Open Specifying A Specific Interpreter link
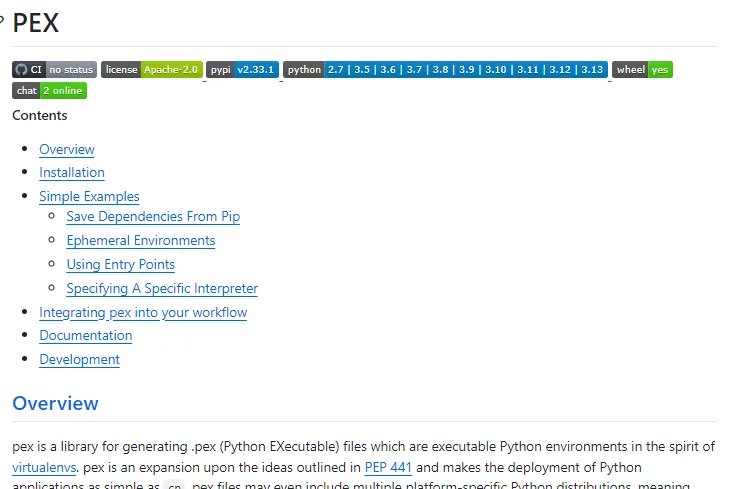736x489 pixels. [162, 288]
